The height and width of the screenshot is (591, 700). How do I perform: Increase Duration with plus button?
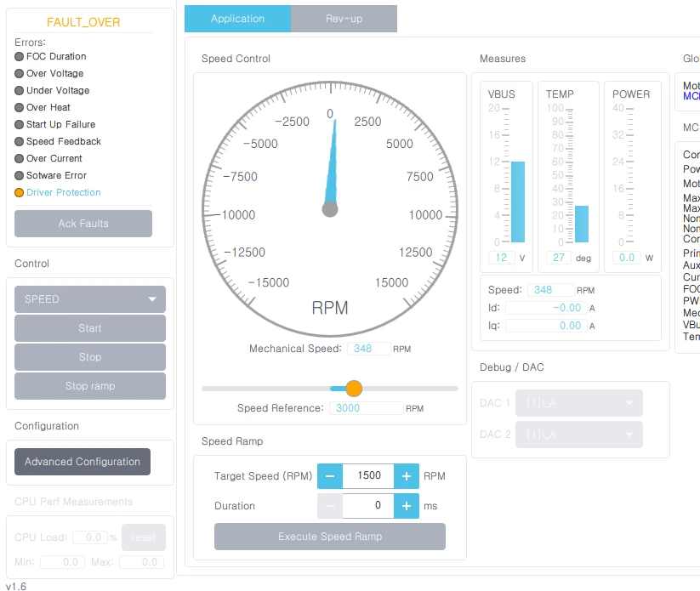[x=407, y=506]
